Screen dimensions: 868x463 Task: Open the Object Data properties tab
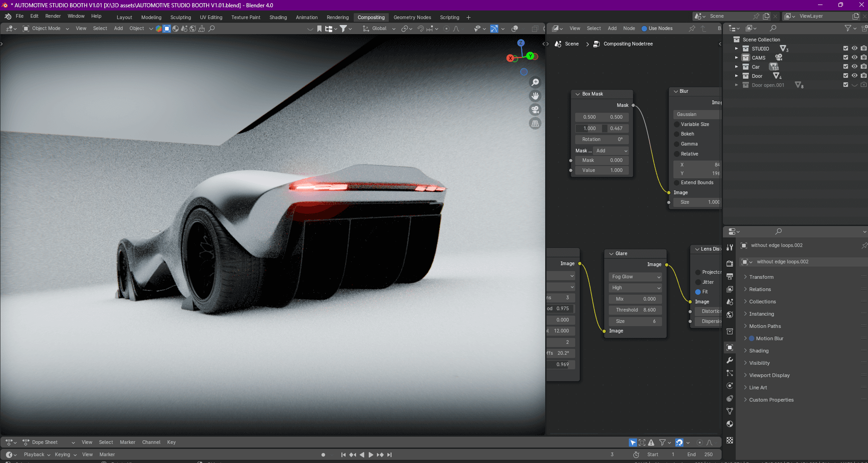730,411
